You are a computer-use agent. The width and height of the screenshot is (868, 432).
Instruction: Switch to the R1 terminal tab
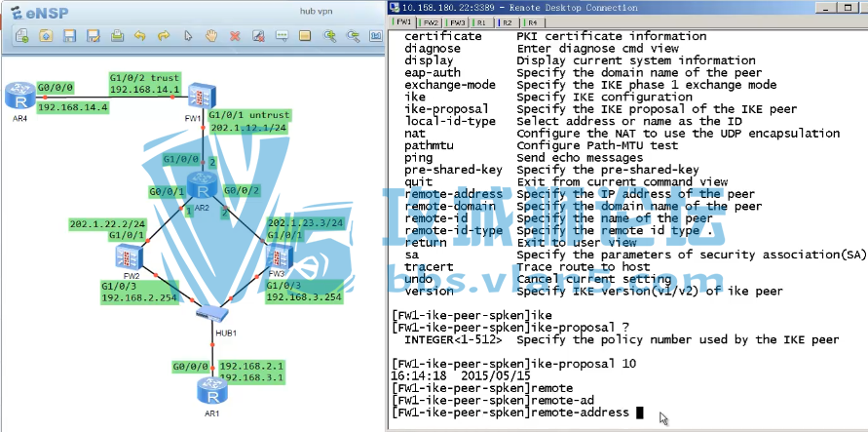click(481, 22)
